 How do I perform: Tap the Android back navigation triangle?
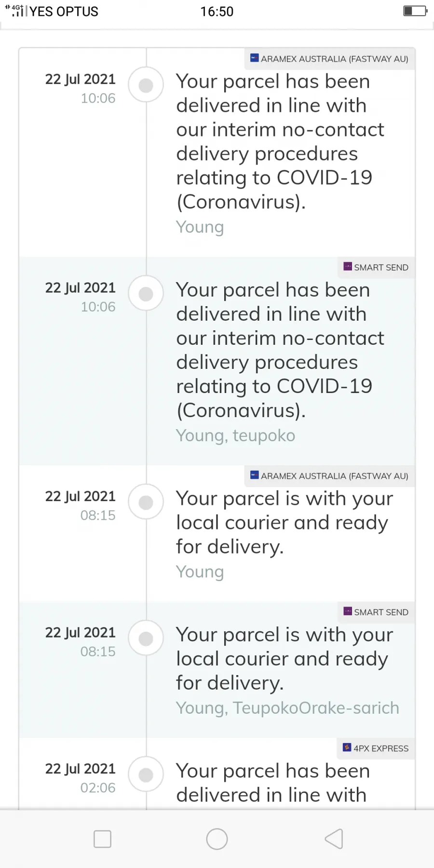pyautogui.click(x=334, y=839)
